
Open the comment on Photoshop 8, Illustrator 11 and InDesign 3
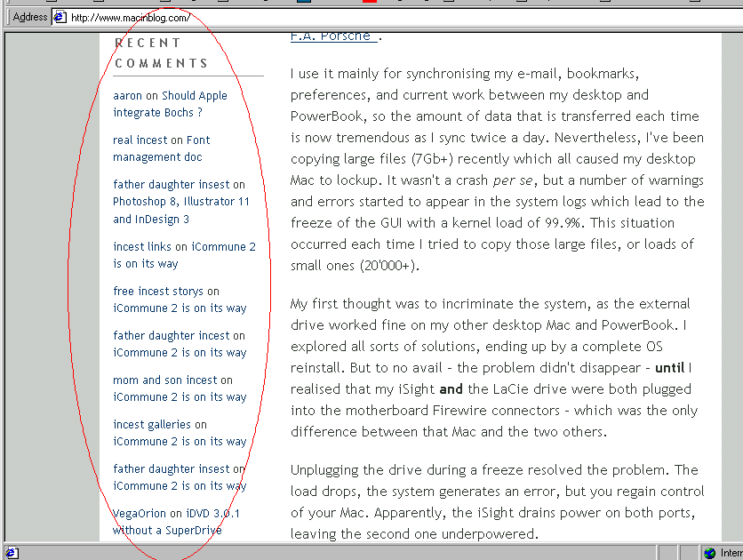click(181, 202)
